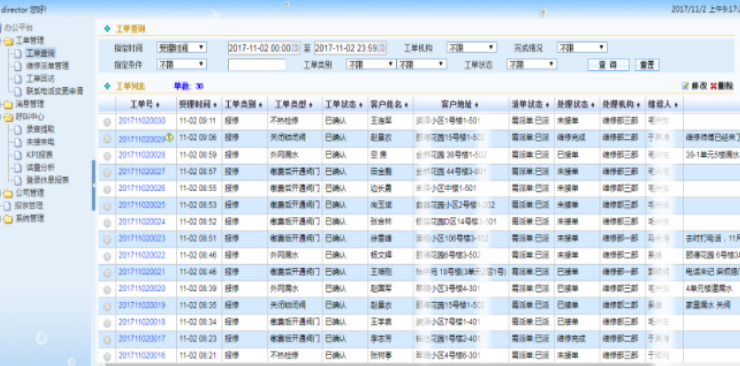Select radio button for ticket 201711020021

(107, 273)
